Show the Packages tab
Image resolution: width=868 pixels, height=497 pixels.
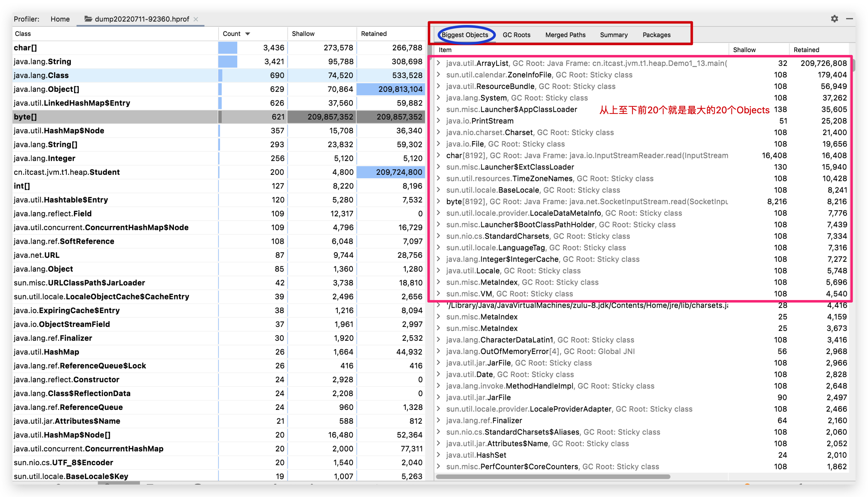656,35
